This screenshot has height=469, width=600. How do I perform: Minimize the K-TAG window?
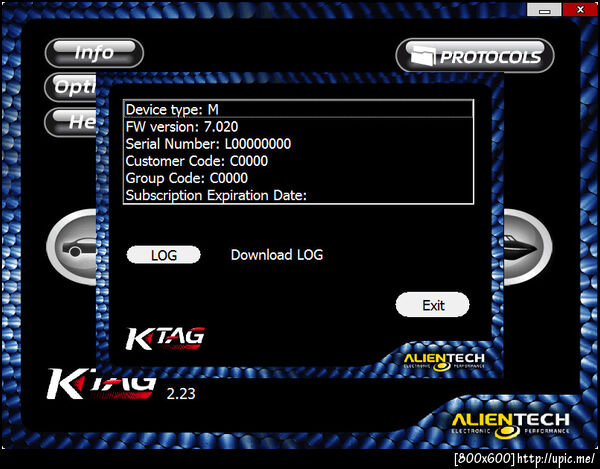click(544, 10)
